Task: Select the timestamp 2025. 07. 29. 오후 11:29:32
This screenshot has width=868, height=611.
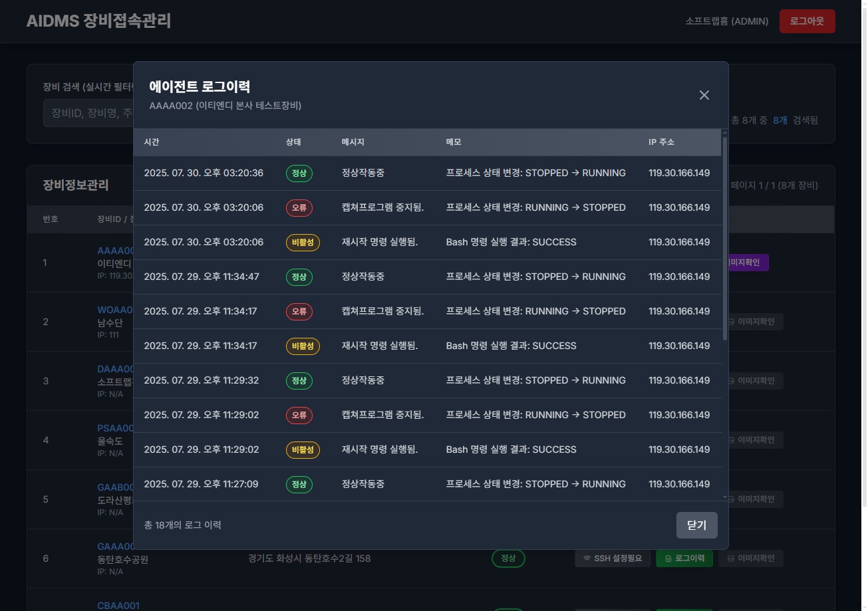Action: (x=202, y=380)
